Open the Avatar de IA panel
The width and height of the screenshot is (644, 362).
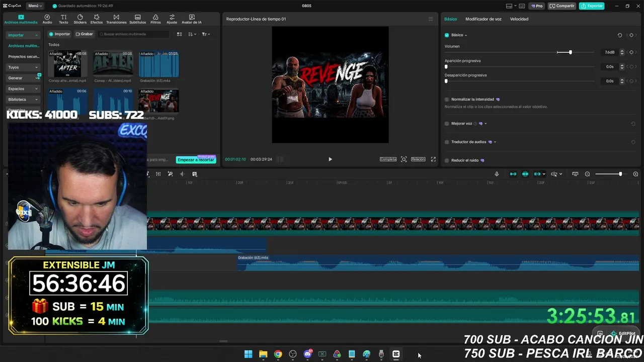[192, 19]
